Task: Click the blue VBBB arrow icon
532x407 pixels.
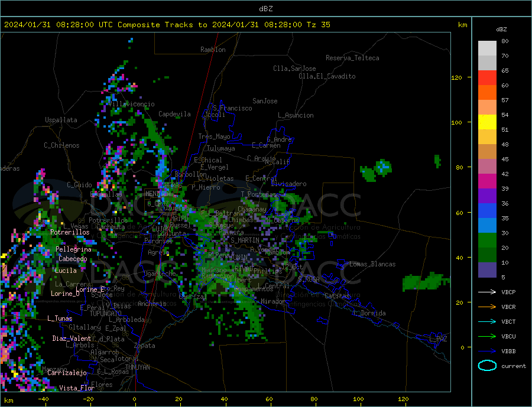Action: [x=487, y=351]
